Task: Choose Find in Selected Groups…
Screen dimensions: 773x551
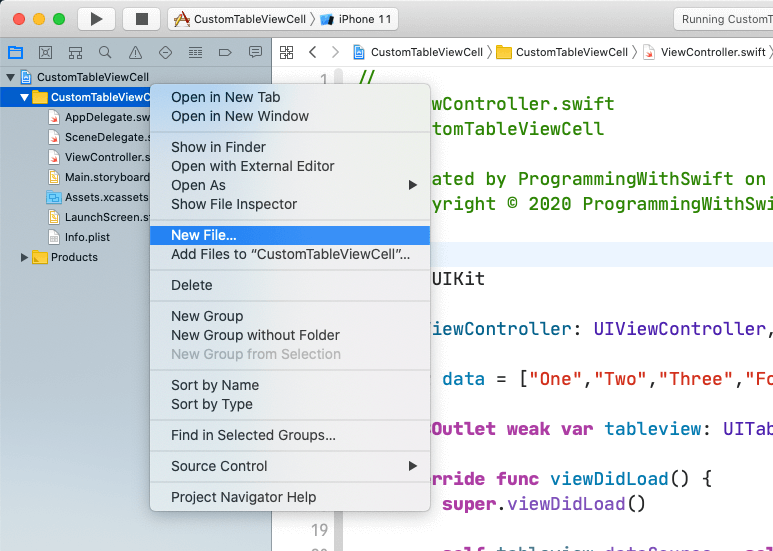Action: coord(290,436)
